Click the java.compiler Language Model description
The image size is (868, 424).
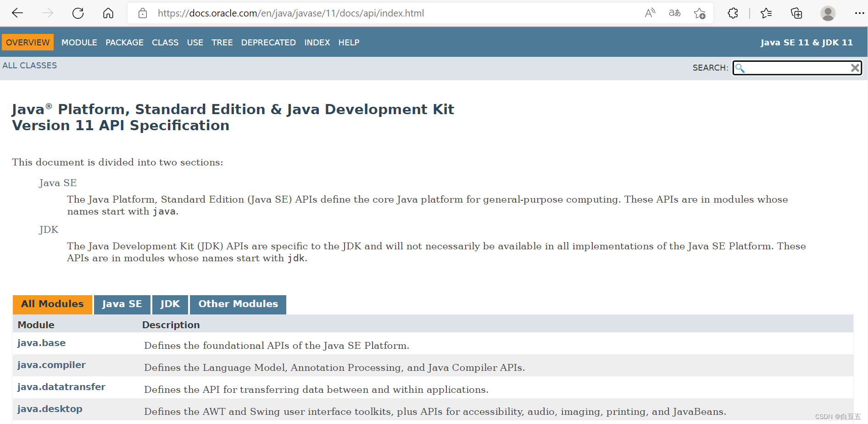click(x=334, y=368)
